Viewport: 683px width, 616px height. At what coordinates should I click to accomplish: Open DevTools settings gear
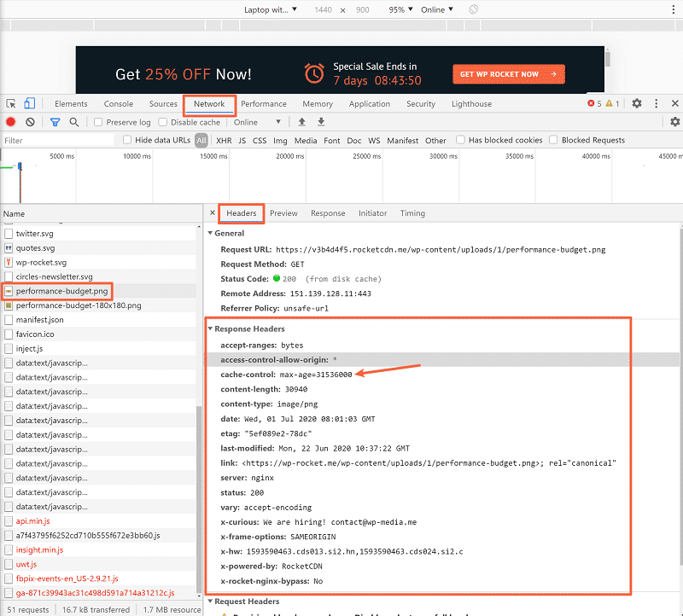point(637,102)
